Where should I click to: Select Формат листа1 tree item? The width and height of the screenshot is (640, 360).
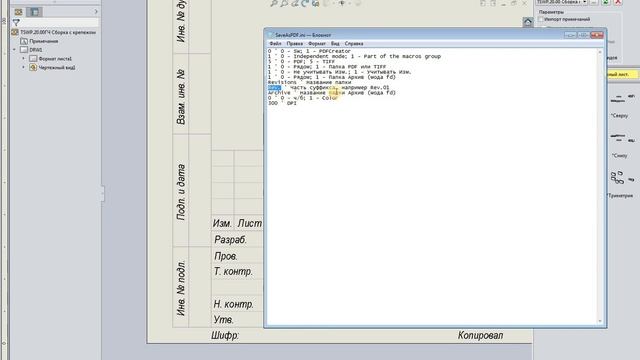[55, 59]
